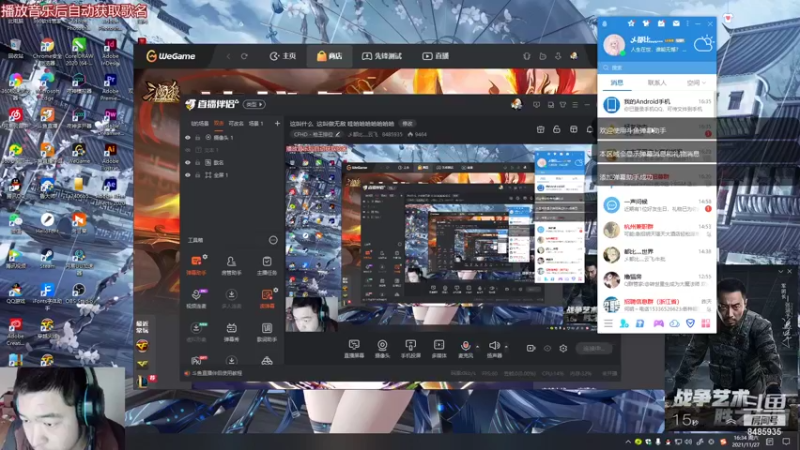Click WeGame refresh button

[244, 56]
